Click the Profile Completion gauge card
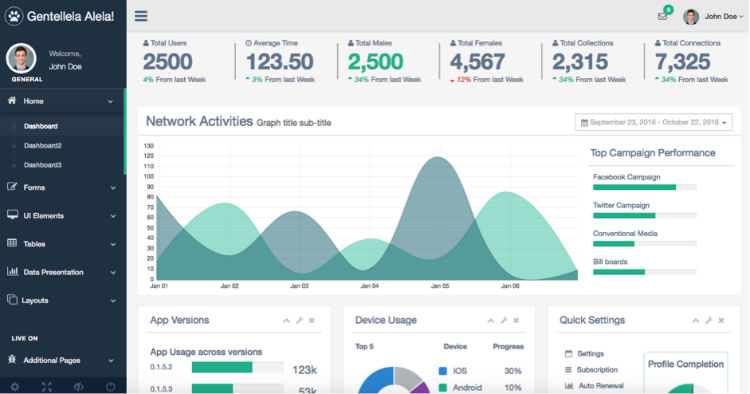The image size is (750, 394). (x=685, y=373)
